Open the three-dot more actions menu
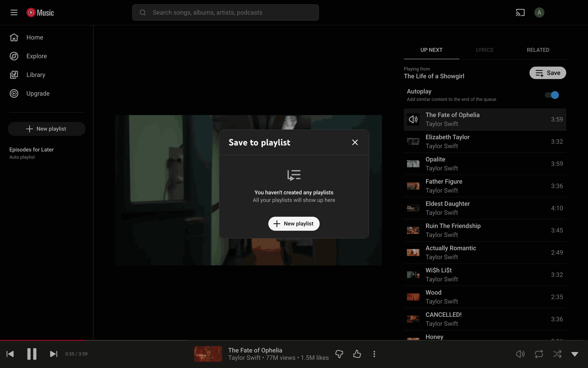Viewport: 588px width, 368px height. click(374, 354)
